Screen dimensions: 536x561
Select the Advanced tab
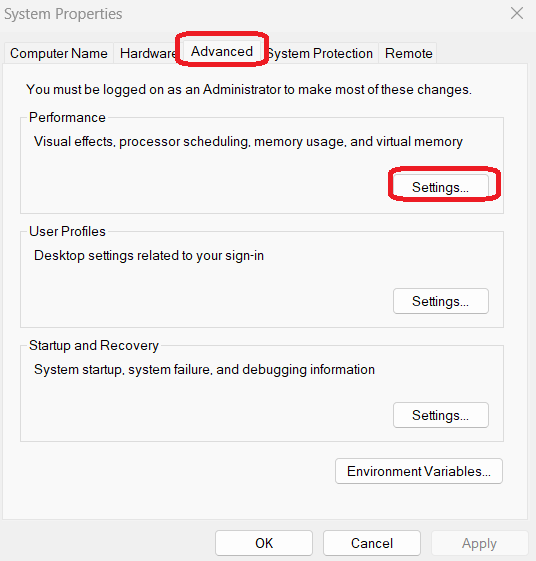pos(222,52)
